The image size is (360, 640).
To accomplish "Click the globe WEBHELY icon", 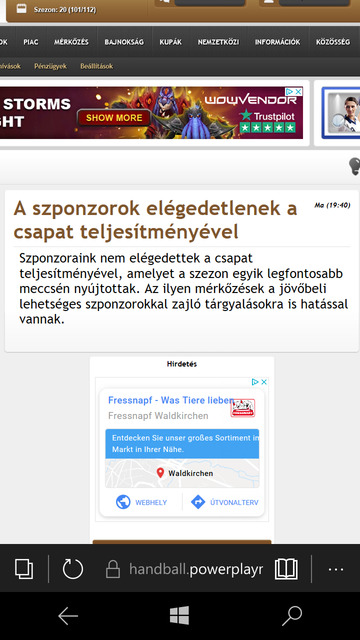I will [123, 502].
